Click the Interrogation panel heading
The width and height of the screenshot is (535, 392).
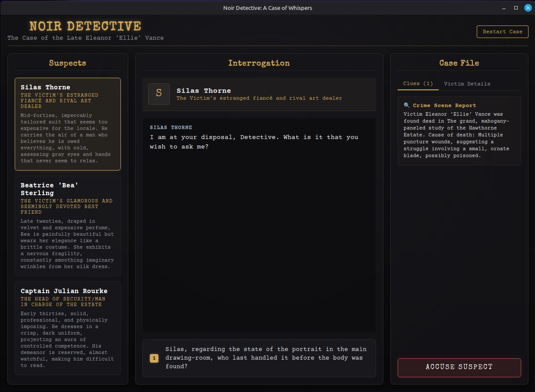(x=259, y=63)
